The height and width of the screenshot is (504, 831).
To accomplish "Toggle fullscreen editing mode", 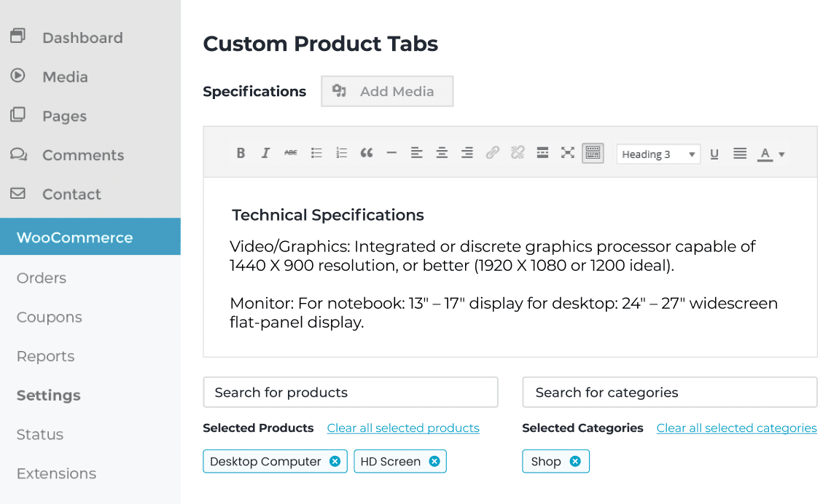I will 568,153.
